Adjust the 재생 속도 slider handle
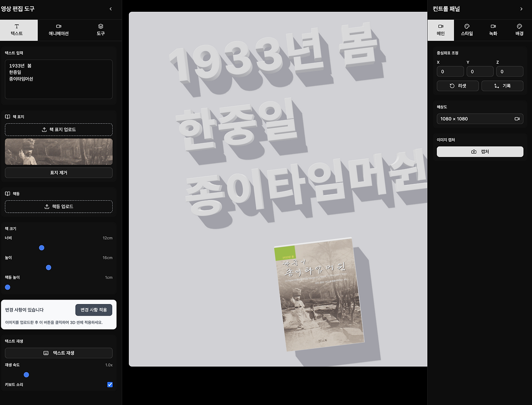The height and width of the screenshot is (405, 532). 26,374
